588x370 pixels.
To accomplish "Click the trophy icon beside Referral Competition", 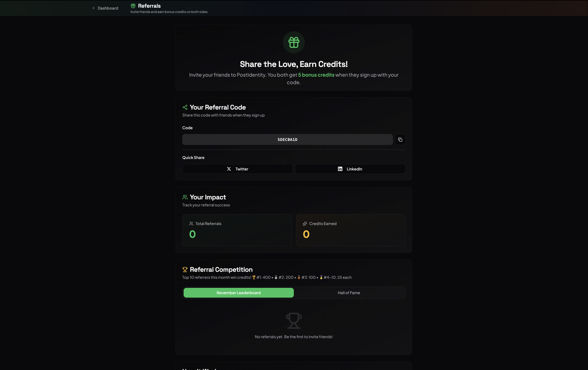I will coord(185,269).
